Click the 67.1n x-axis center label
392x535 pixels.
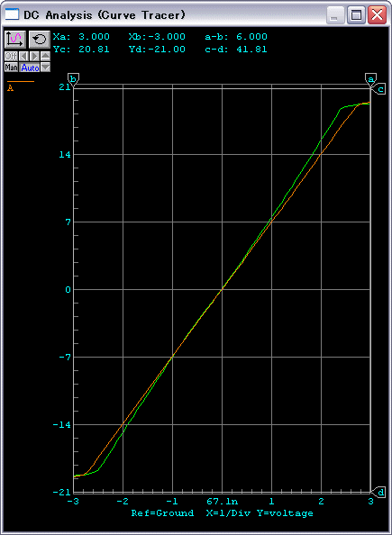(x=222, y=502)
